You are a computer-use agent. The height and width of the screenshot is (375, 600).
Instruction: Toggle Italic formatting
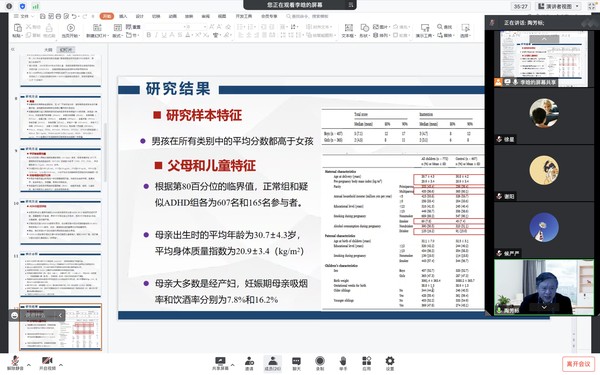click(156, 35)
